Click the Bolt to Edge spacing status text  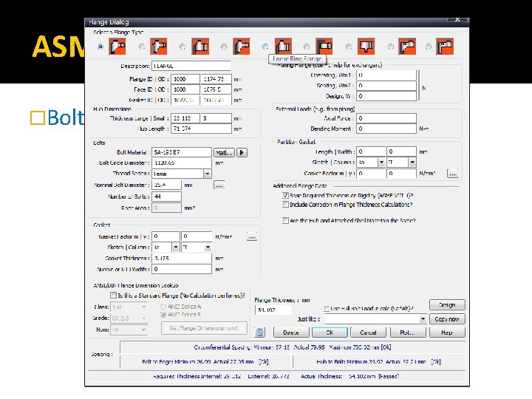tap(205, 361)
